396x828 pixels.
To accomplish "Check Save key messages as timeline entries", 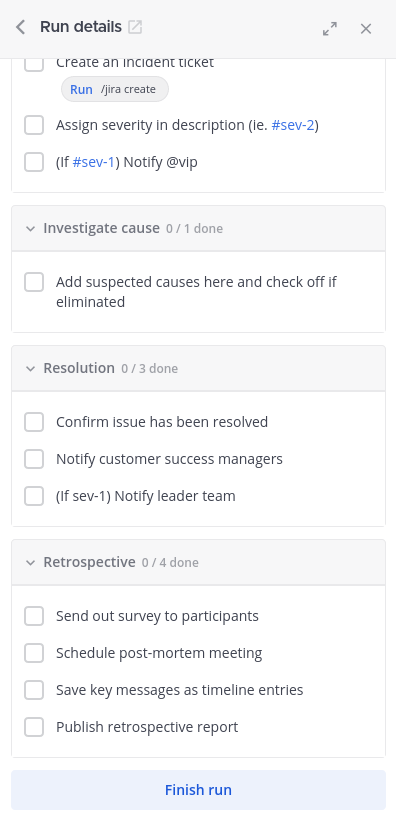I will tap(34, 690).
